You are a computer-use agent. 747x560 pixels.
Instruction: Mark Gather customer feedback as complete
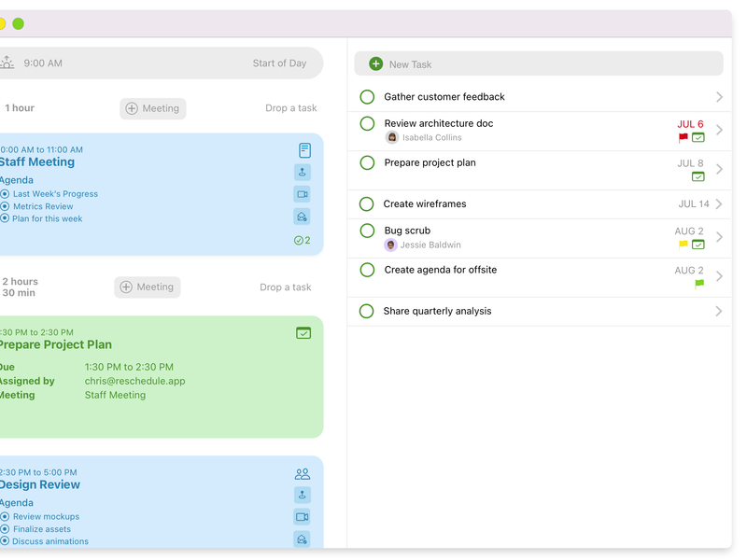coord(366,96)
